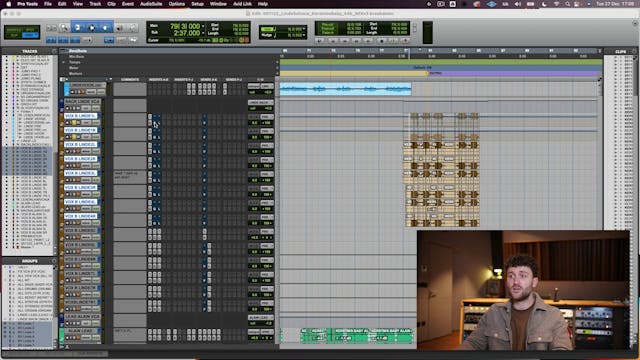Image resolution: width=640 pixels, height=360 pixels.
Task: Select the Selector tool
Action: [x=91, y=27]
